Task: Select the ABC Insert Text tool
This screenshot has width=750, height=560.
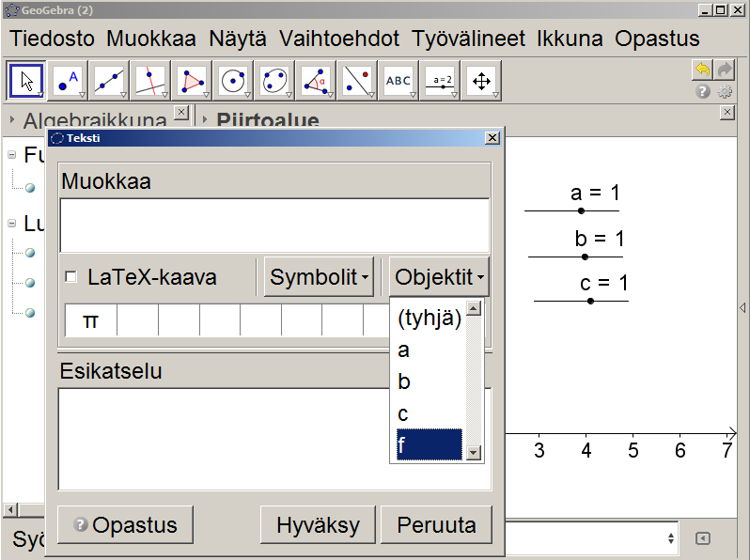Action: tap(398, 81)
